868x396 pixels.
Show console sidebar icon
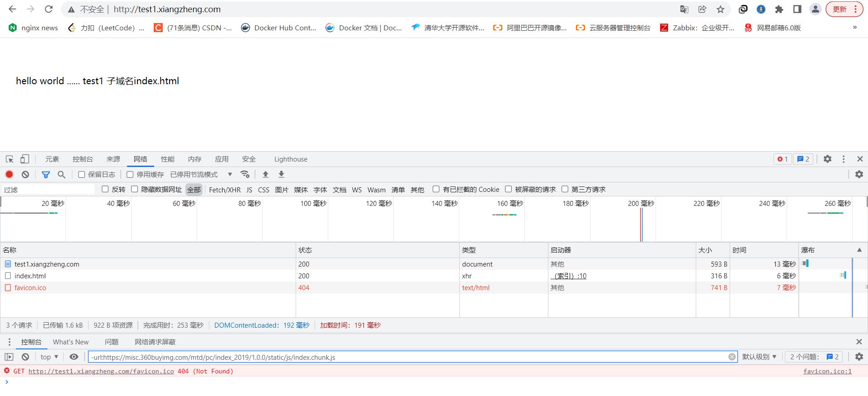(9, 357)
